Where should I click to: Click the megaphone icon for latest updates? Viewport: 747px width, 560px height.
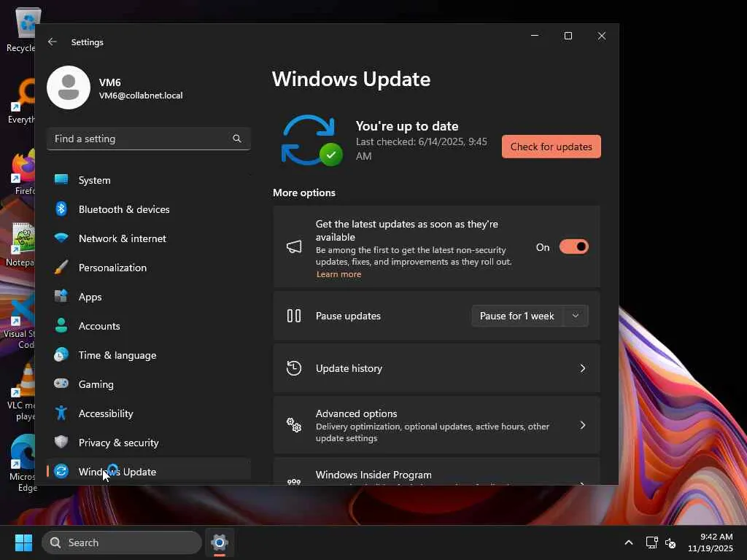pos(294,246)
